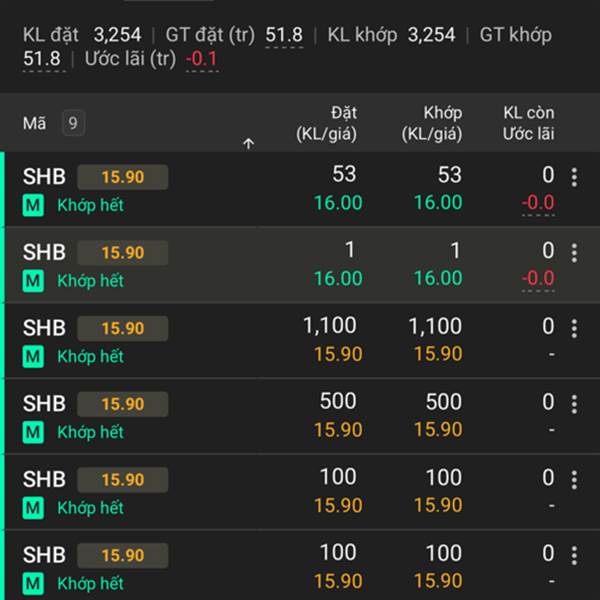Viewport: 600px width, 600px height.
Task: Tap Khớp hết status on the 500-share order
Action: click(x=90, y=432)
